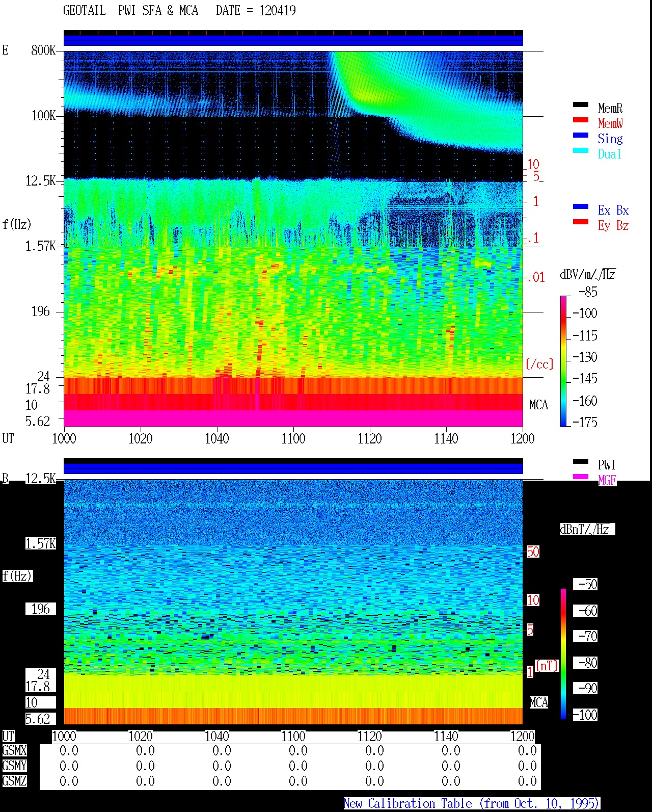This screenshot has width=652, height=812.
Task: Click the "[nT]" unit label
Action: pos(547,666)
